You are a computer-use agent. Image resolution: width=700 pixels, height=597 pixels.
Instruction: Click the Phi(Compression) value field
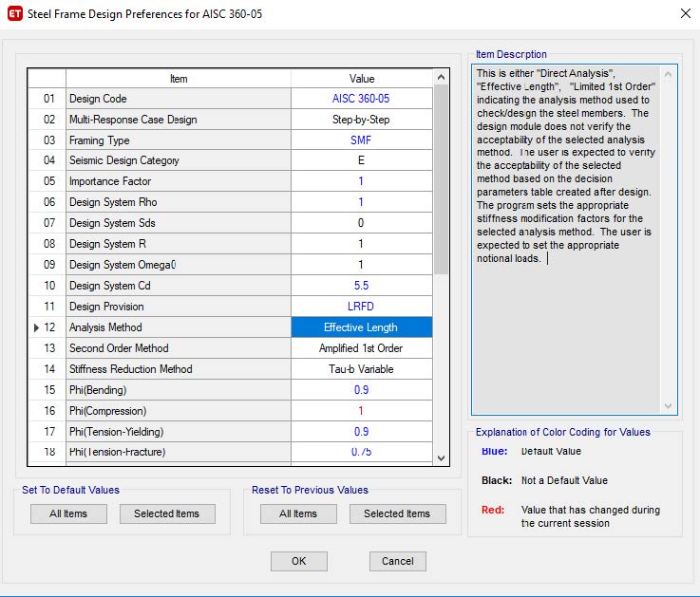pos(361,410)
